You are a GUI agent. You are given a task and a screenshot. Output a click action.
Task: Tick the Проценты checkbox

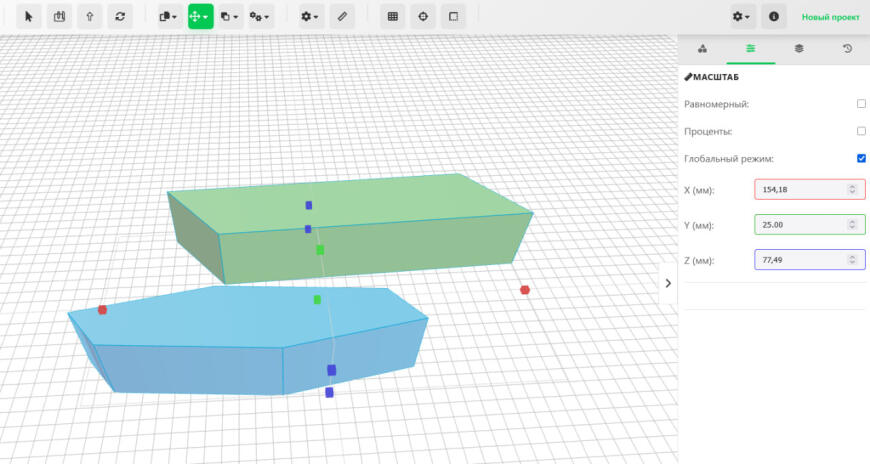(861, 131)
